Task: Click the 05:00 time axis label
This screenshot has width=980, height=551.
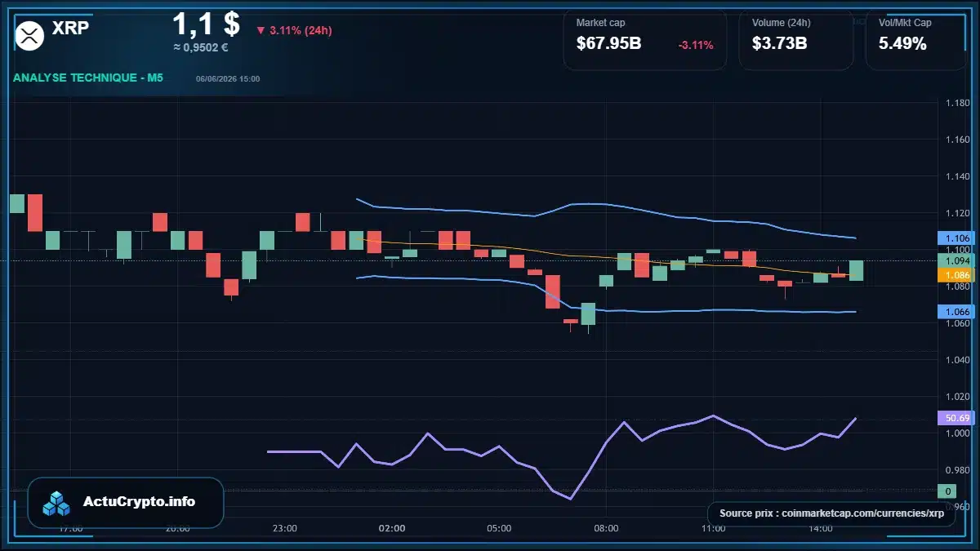Action: [x=499, y=528]
